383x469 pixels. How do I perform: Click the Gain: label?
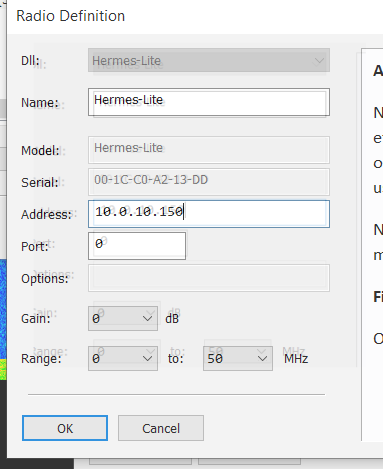click(x=36, y=319)
